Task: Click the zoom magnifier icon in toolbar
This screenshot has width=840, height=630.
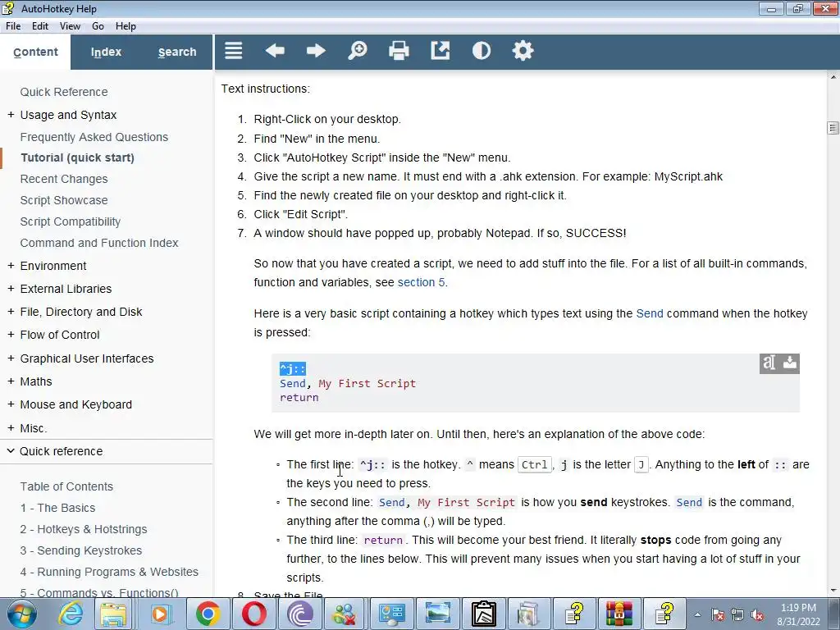Action: (358, 51)
